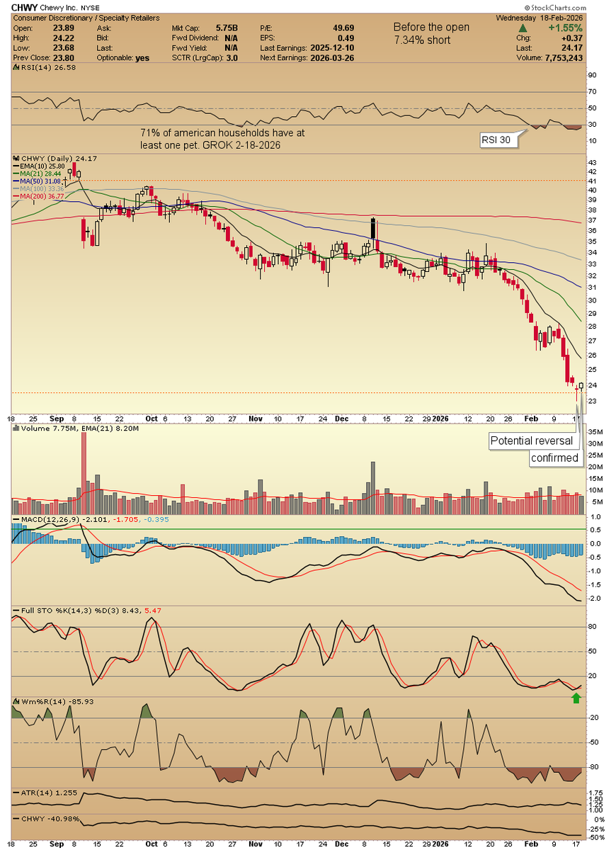Click the Before the open annotation
616x850 pixels.
[432, 27]
